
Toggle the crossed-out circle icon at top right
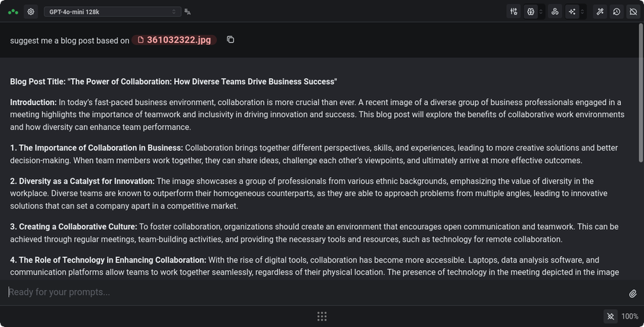[633, 12]
